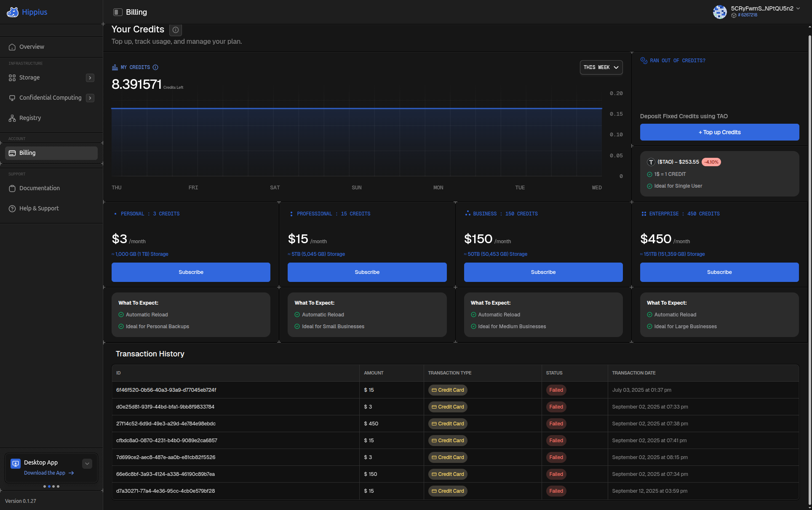Click the Enterprise plan dots icon
The width and height of the screenshot is (812, 510).
(x=644, y=214)
